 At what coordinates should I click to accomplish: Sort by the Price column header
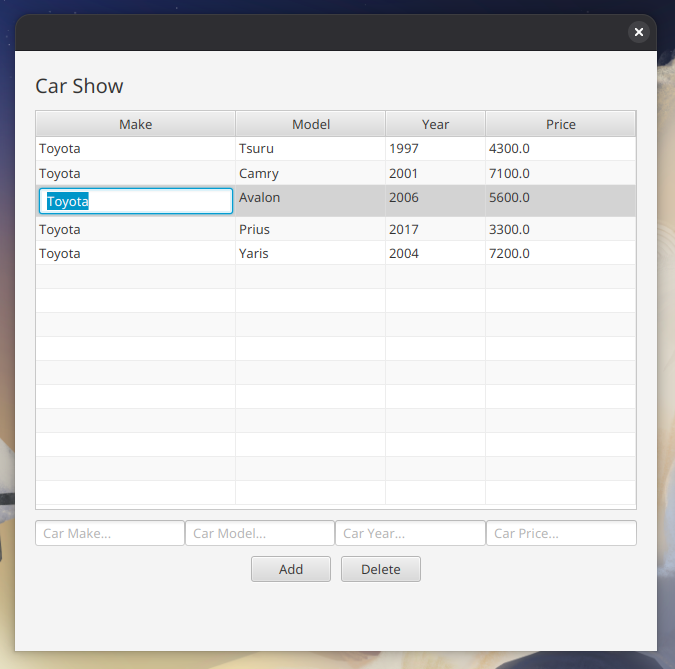click(x=560, y=124)
